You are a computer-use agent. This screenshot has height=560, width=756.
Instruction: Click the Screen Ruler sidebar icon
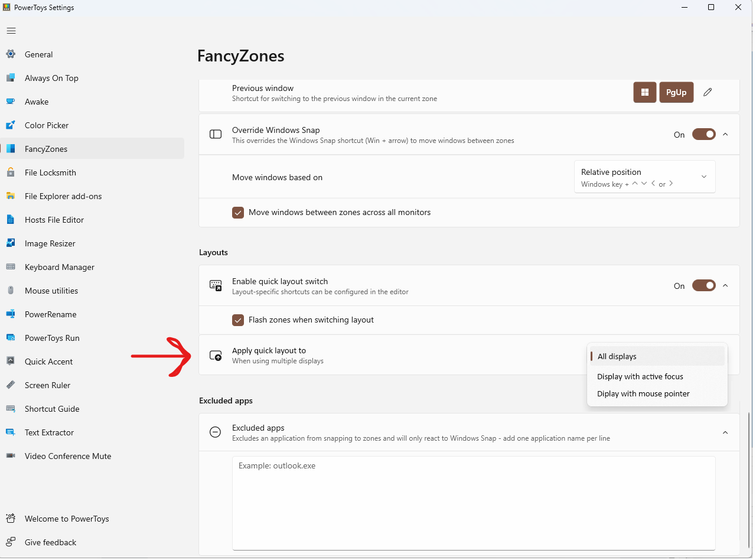(11, 385)
